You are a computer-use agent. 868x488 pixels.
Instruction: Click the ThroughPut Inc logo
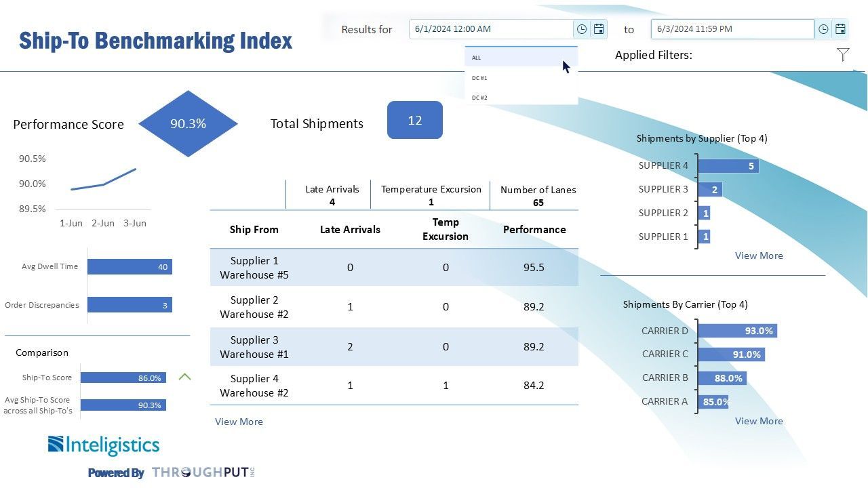pyautogui.click(x=203, y=472)
